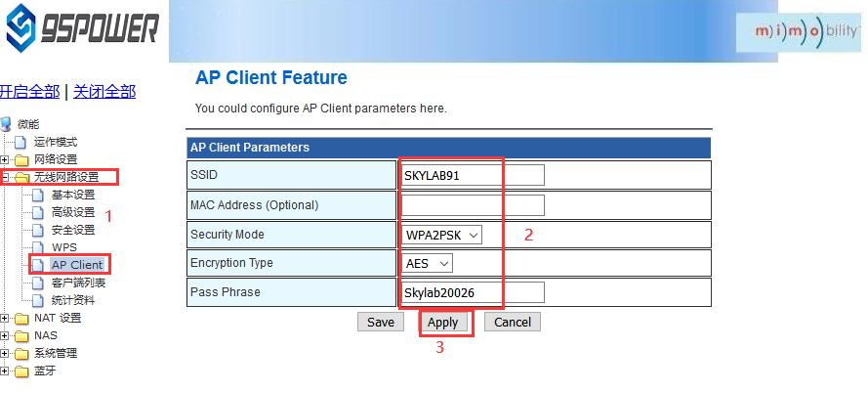Collapse the 无线网路设置 tree node
The height and width of the screenshot is (393, 868).
click(x=6, y=177)
